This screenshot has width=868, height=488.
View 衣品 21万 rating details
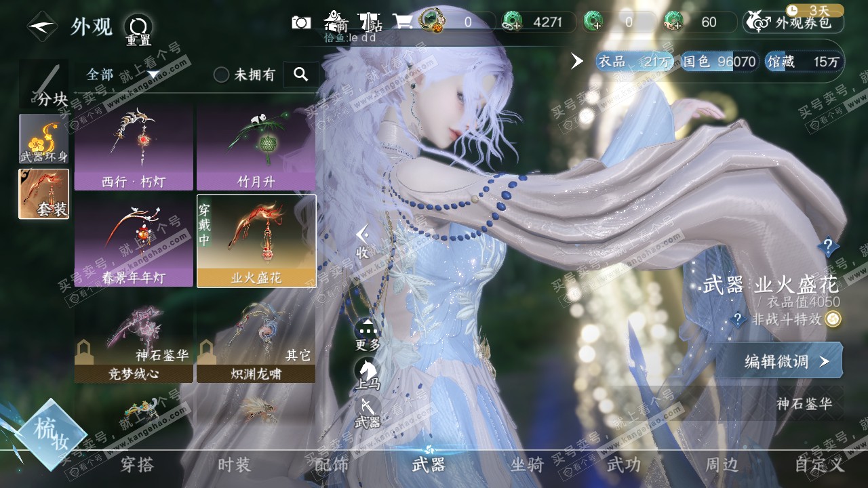[634, 62]
